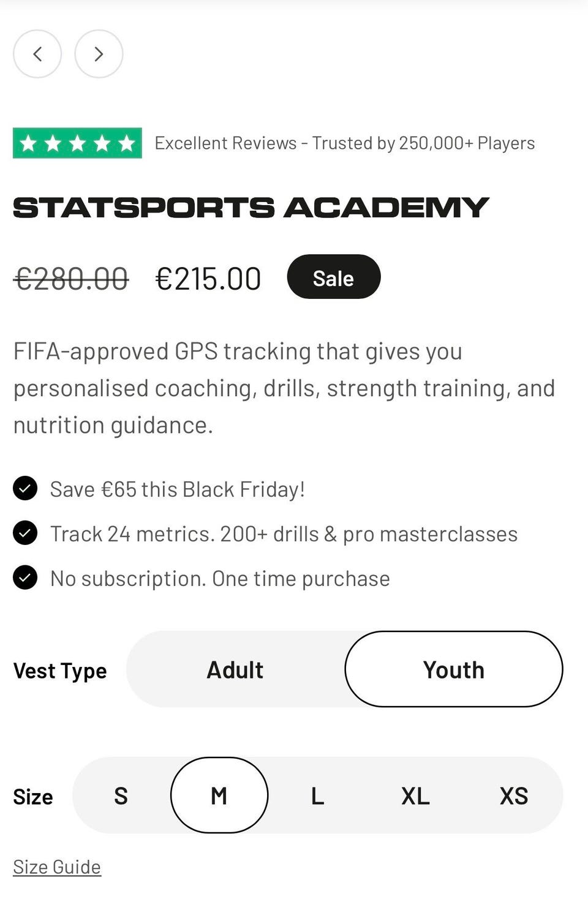588x910 pixels.
Task: Click the black Sale badge
Action: [x=333, y=277]
